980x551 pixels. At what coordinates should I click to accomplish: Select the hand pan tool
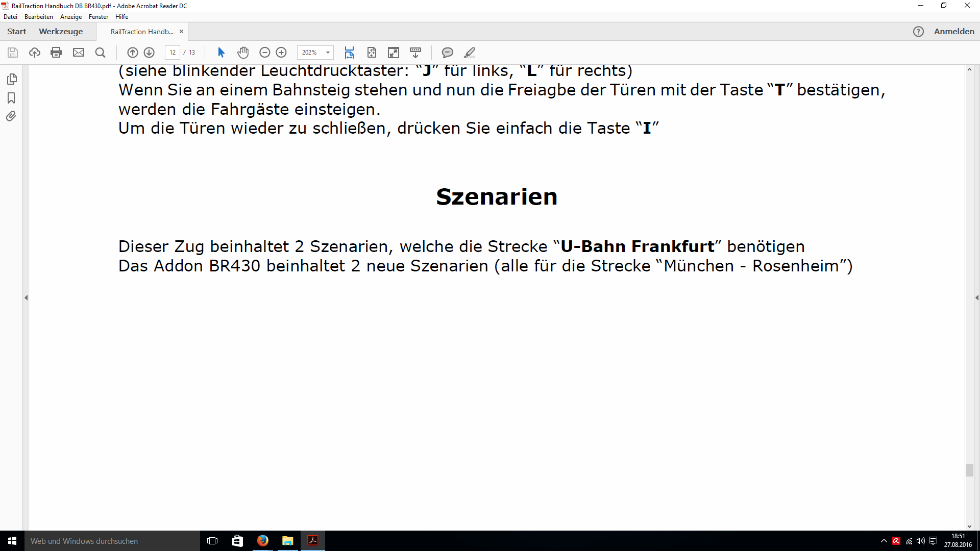click(x=243, y=53)
